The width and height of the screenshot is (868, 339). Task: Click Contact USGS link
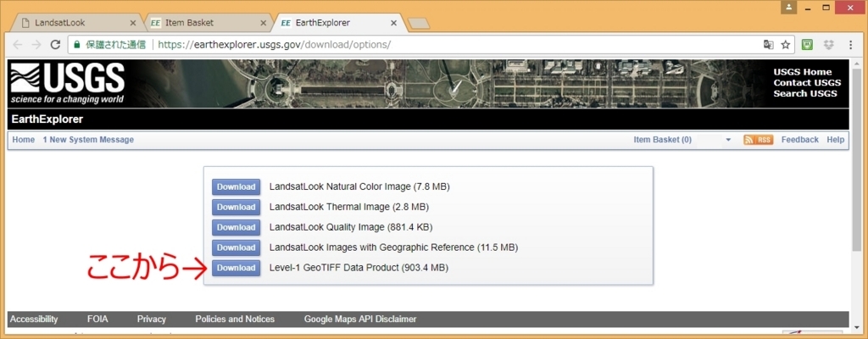click(x=807, y=82)
